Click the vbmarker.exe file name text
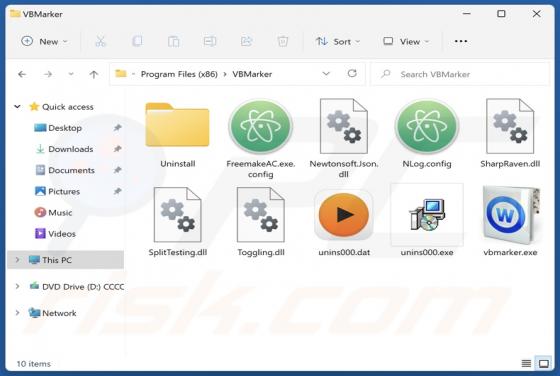560x376 pixels. [x=510, y=252]
